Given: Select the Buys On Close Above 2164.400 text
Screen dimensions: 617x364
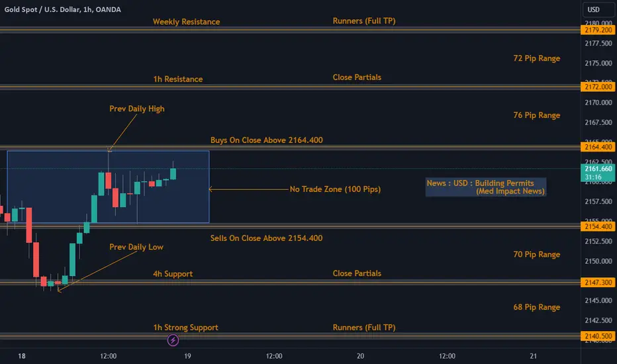Looking at the screenshot, I should (x=266, y=140).
